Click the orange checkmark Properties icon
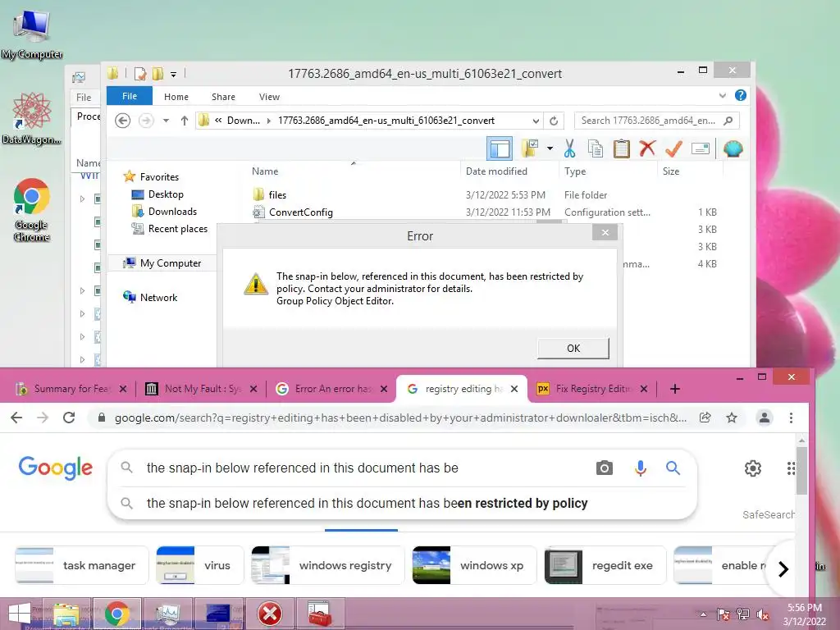Viewport: 840px width, 630px height. coord(673,149)
